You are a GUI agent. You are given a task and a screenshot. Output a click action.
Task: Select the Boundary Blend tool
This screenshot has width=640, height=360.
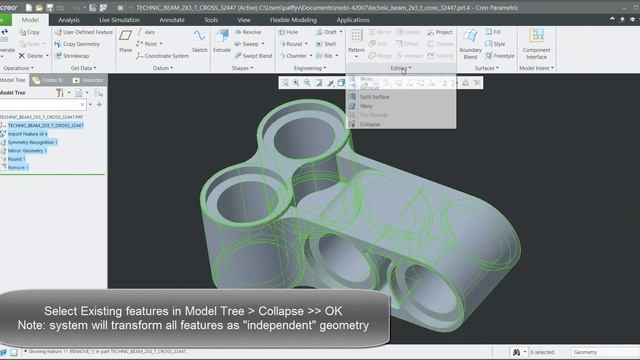(x=470, y=44)
